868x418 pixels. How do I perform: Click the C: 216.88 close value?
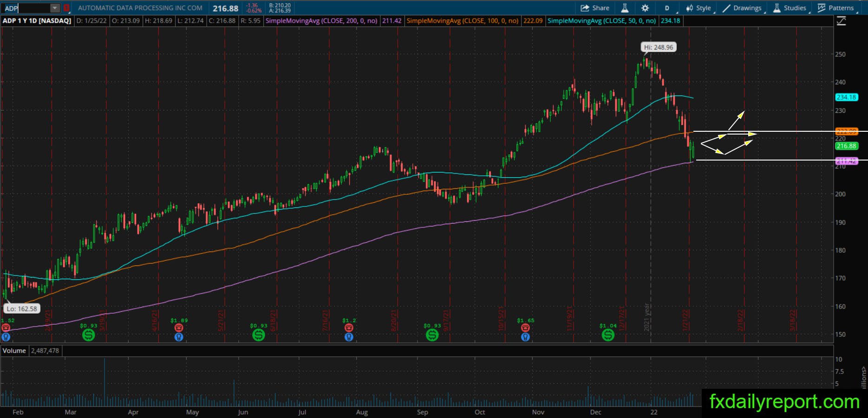click(222, 21)
